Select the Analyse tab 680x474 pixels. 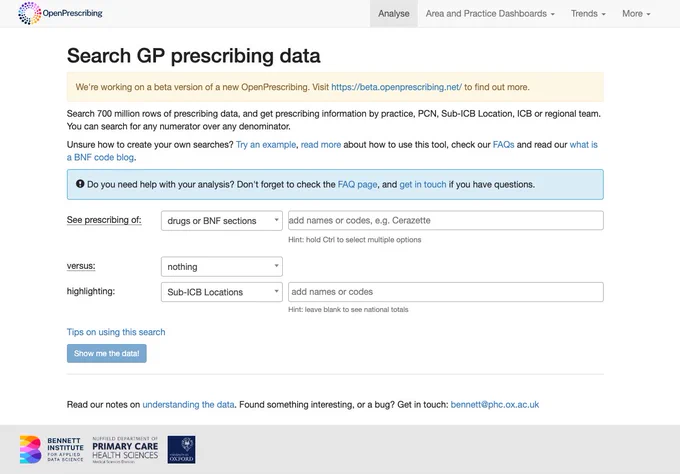(x=394, y=13)
